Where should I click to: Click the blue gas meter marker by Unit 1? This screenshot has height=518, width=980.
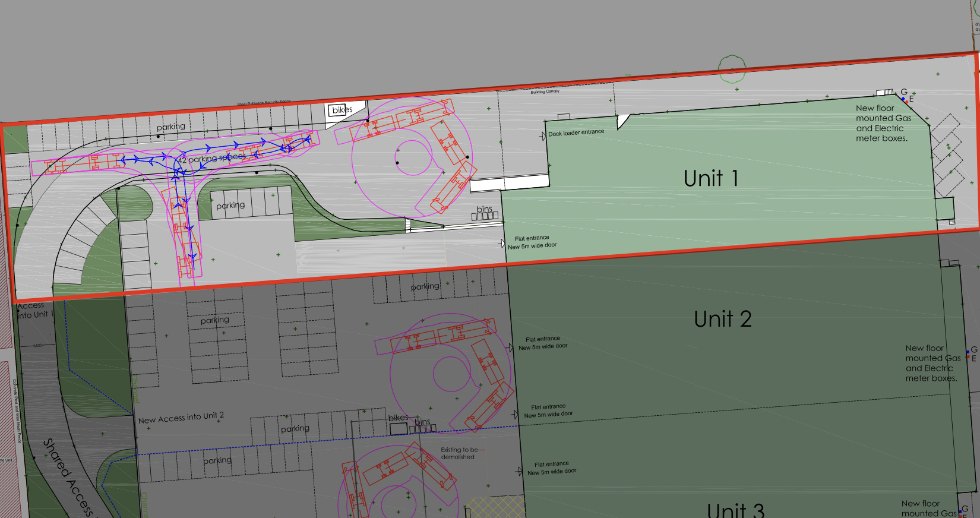[903, 99]
